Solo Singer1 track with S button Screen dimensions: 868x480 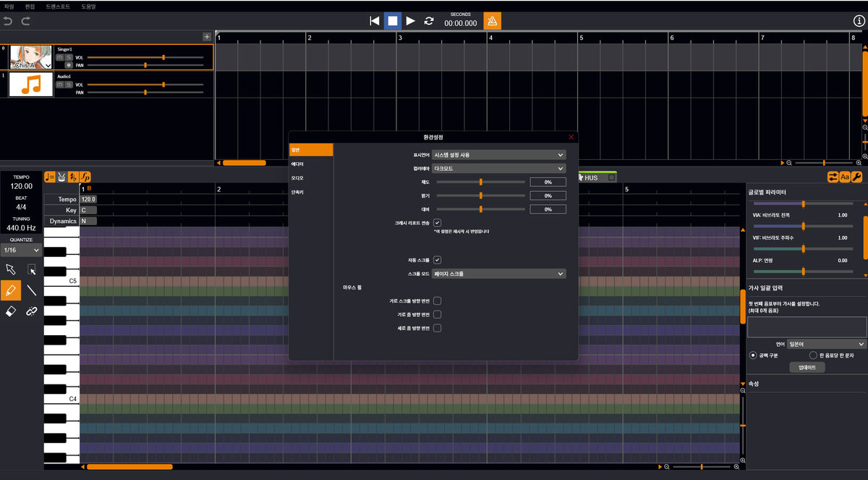[69, 57]
